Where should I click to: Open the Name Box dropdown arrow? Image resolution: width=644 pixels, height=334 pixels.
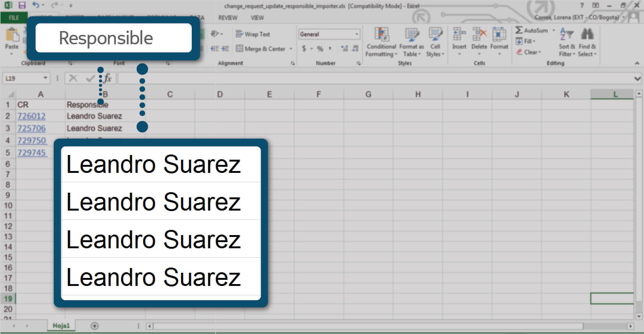coord(45,79)
